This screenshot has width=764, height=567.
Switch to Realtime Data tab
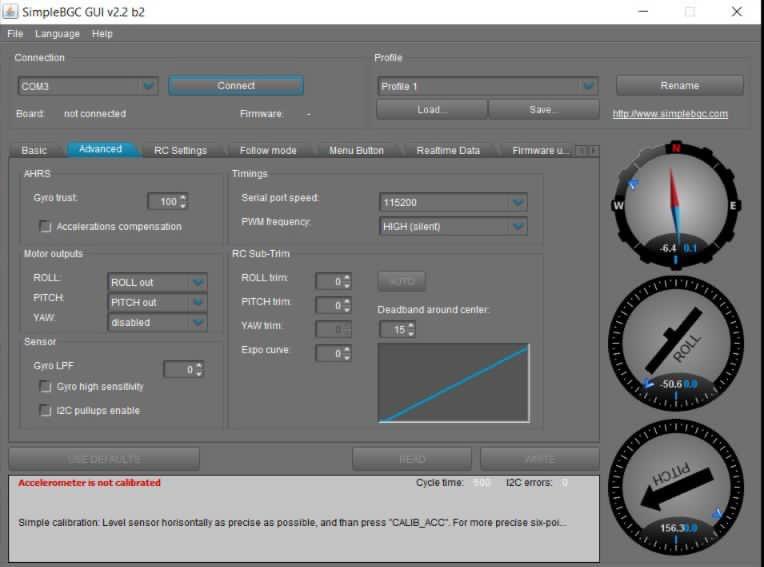[448, 150]
